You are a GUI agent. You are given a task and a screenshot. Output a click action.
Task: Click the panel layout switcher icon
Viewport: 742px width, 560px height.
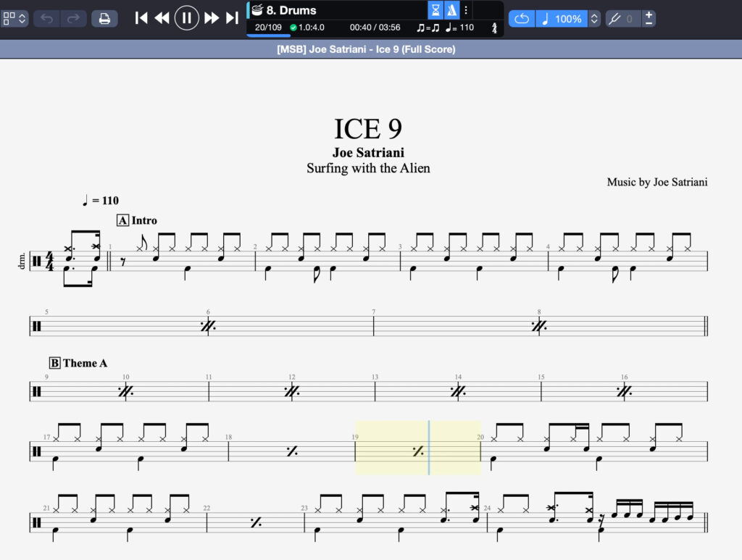14,18
